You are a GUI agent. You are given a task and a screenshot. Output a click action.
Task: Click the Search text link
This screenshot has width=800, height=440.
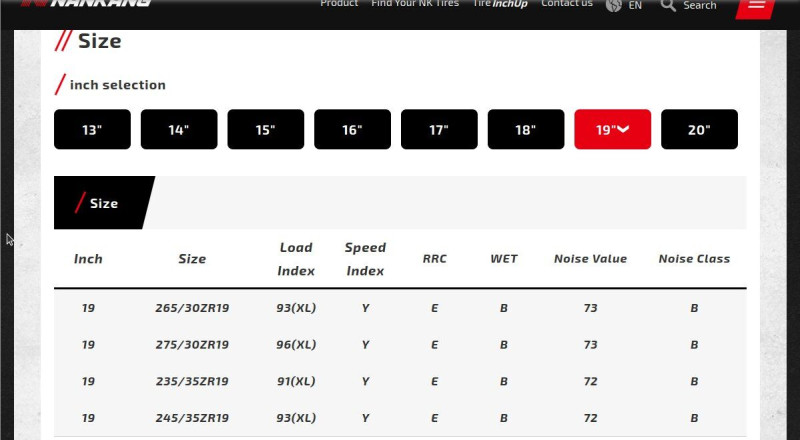point(699,6)
